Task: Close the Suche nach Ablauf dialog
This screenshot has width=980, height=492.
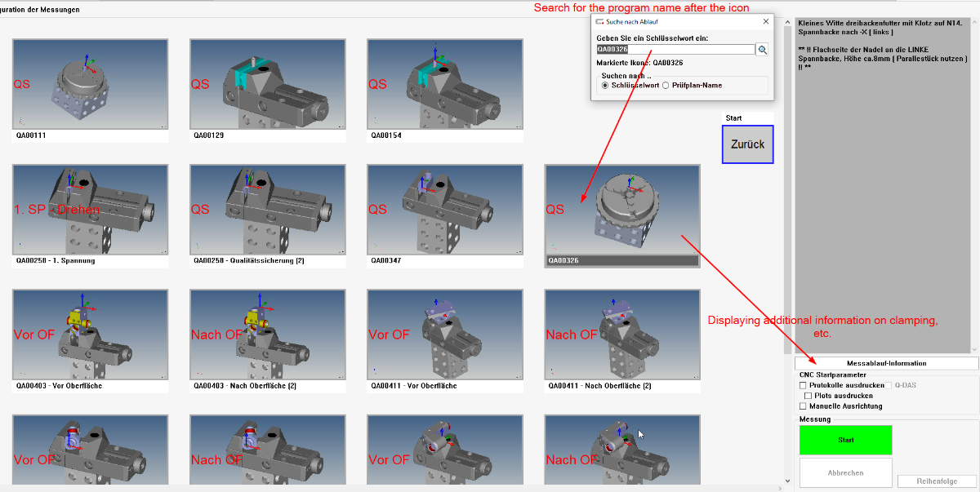Action: point(765,21)
